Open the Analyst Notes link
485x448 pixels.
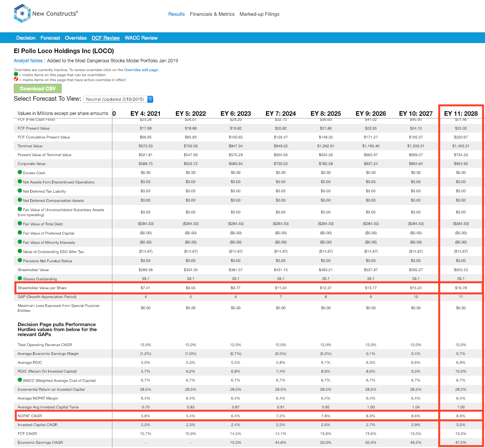pyautogui.click(x=28, y=61)
